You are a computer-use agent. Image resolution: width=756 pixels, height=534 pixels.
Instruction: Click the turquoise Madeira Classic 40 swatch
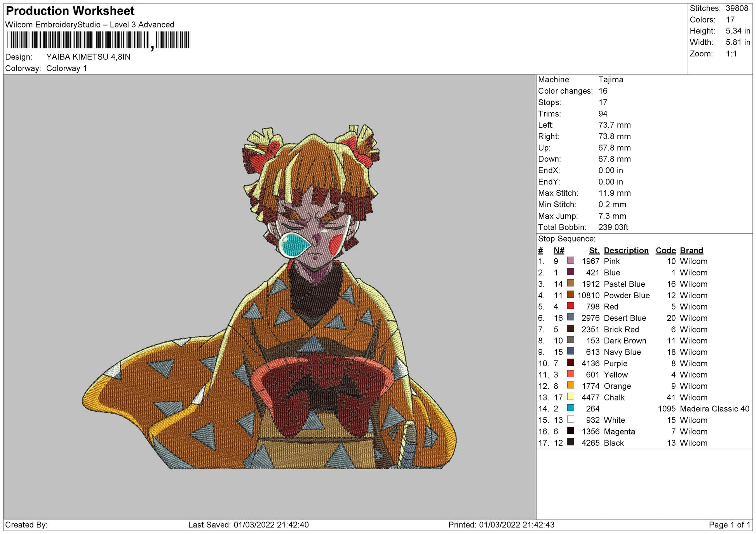point(570,408)
